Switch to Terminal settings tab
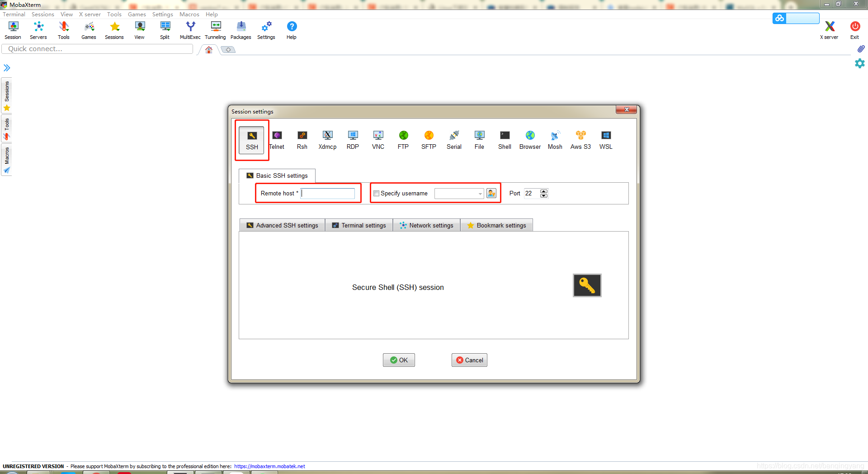 (x=359, y=225)
